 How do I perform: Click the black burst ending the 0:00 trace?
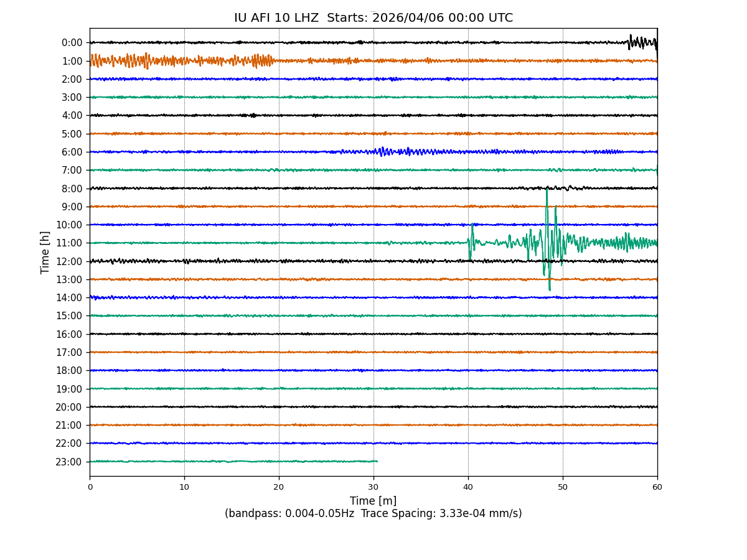click(642, 42)
